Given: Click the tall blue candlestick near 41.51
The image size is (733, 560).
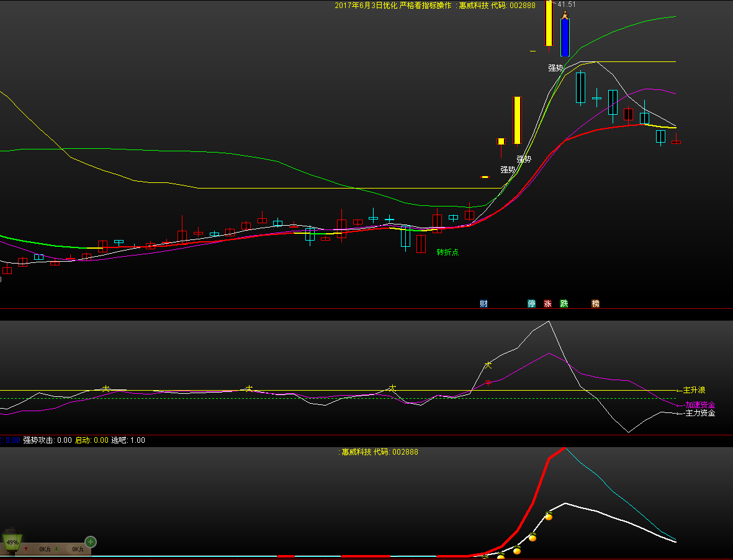Looking at the screenshot, I should tap(565, 37).
